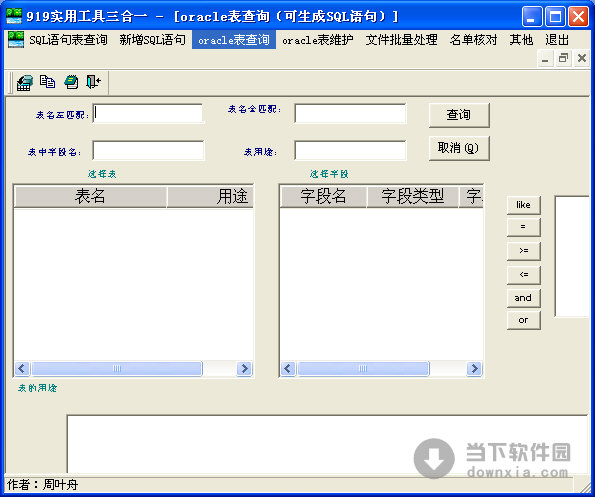
Task: Focus the 表用途 input field
Action: (x=350, y=151)
